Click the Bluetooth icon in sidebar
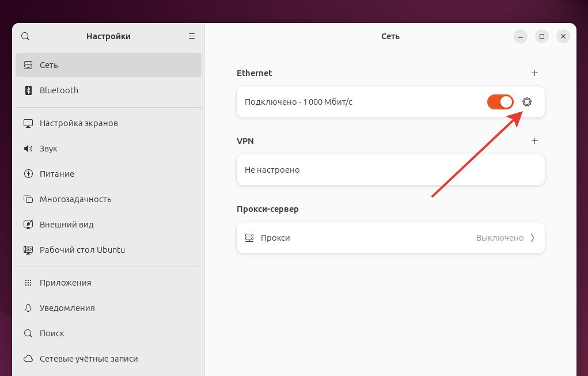This screenshot has height=376, width=588. point(28,90)
